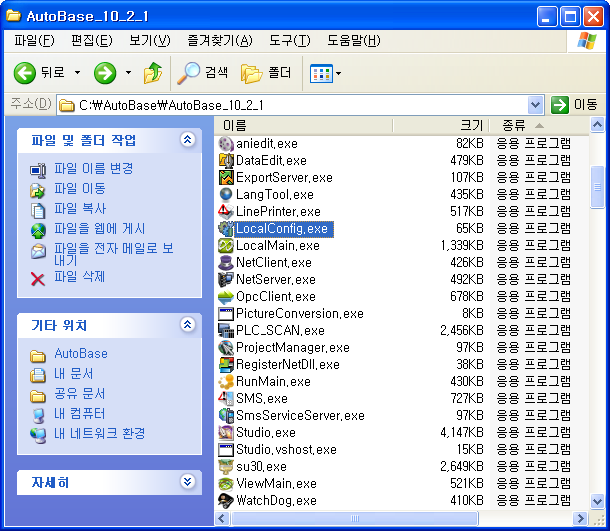Open the 보기(V) menu
Viewport: 610px width, 531px height.
[149, 40]
